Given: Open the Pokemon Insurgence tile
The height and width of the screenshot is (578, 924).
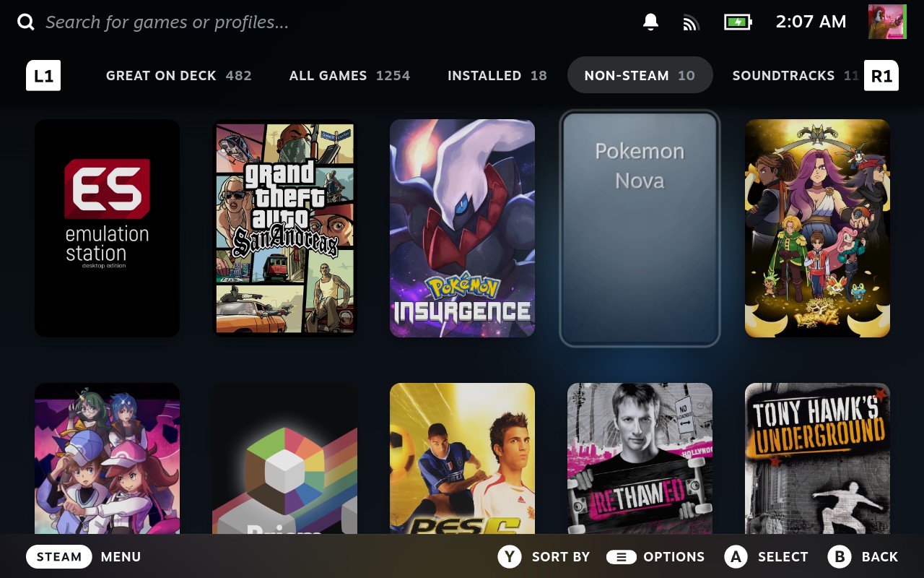Looking at the screenshot, I should click(x=462, y=228).
